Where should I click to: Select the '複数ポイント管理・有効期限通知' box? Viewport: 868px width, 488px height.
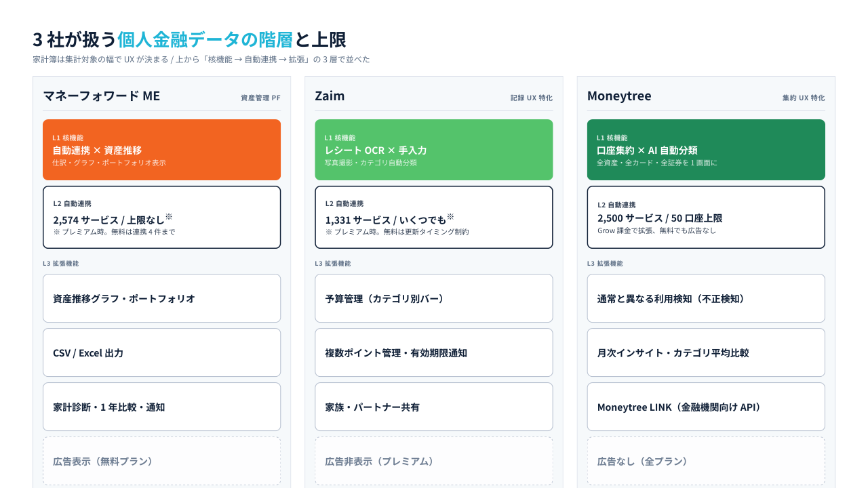(x=434, y=352)
